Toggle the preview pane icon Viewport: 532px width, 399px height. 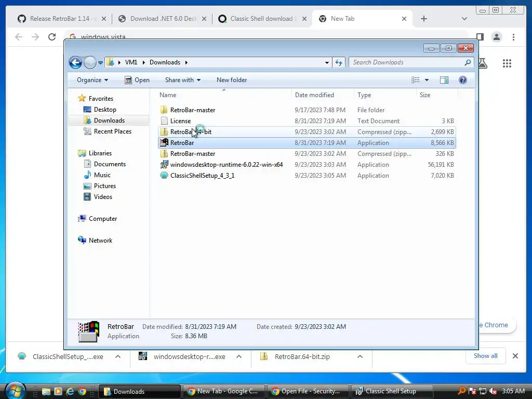click(444, 80)
